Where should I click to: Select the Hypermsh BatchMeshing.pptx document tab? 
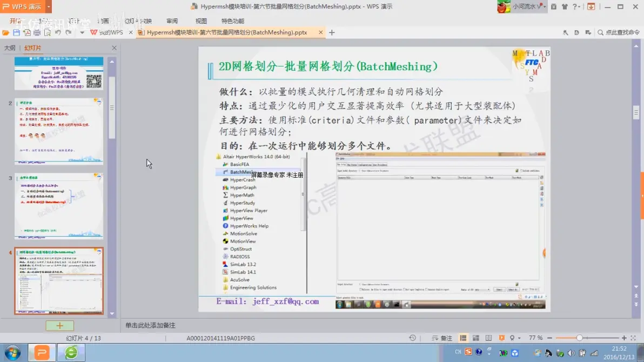pos(227,32)
